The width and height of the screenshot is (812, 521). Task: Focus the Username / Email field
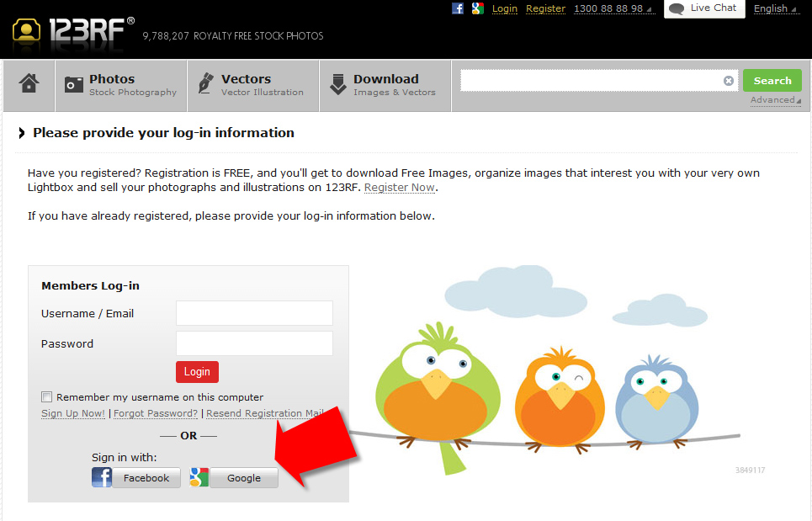(254, 313)
